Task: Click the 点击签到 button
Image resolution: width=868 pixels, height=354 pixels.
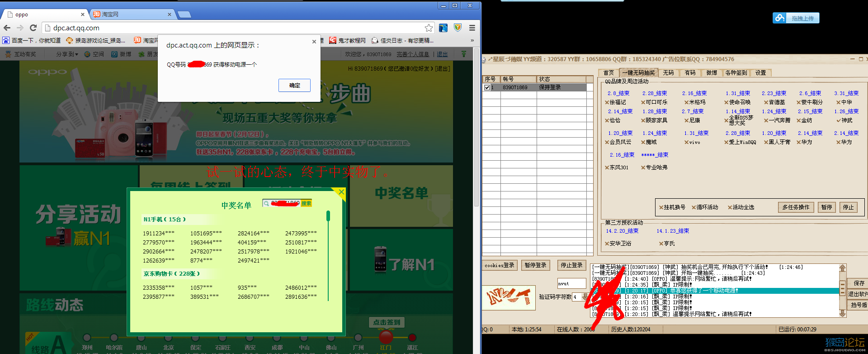Action: pyautogui.click(x=387, y=322)
